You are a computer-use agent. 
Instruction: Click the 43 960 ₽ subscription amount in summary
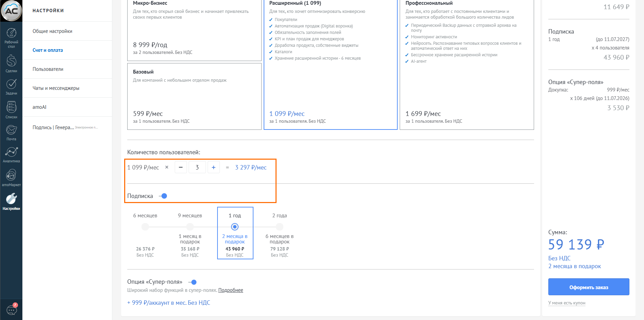(x=616, y=57)
